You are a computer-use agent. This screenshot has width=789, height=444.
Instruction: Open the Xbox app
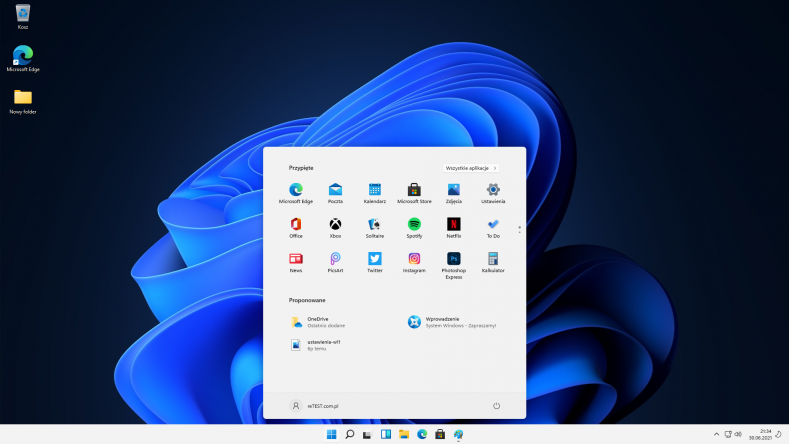[x=335, y=228]
